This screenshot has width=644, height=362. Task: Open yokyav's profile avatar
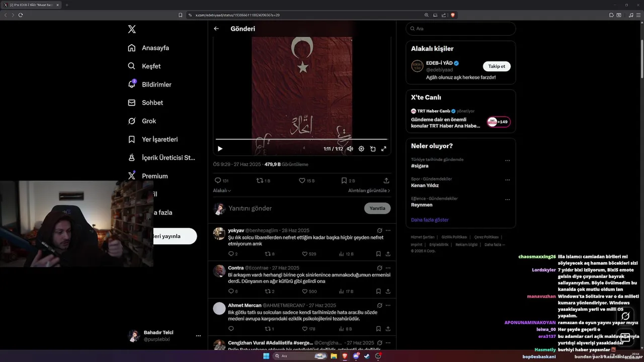[219, 233]
